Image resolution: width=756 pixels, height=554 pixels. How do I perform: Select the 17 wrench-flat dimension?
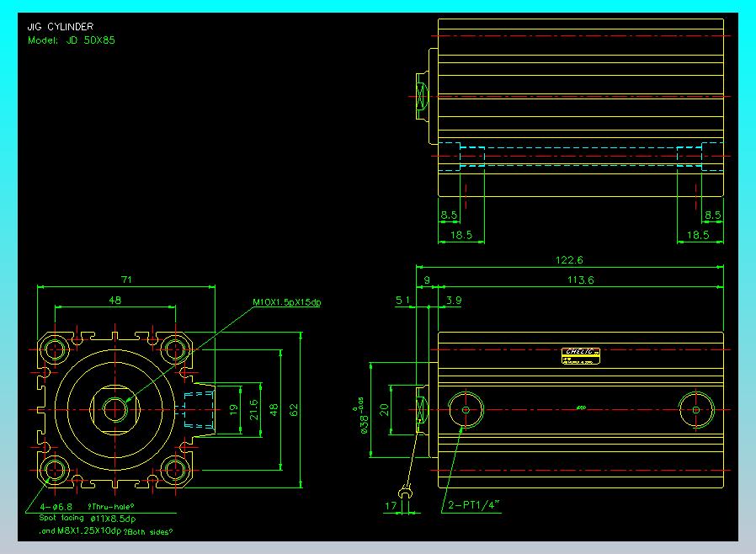pyautogui.click(x=391, y=505)
